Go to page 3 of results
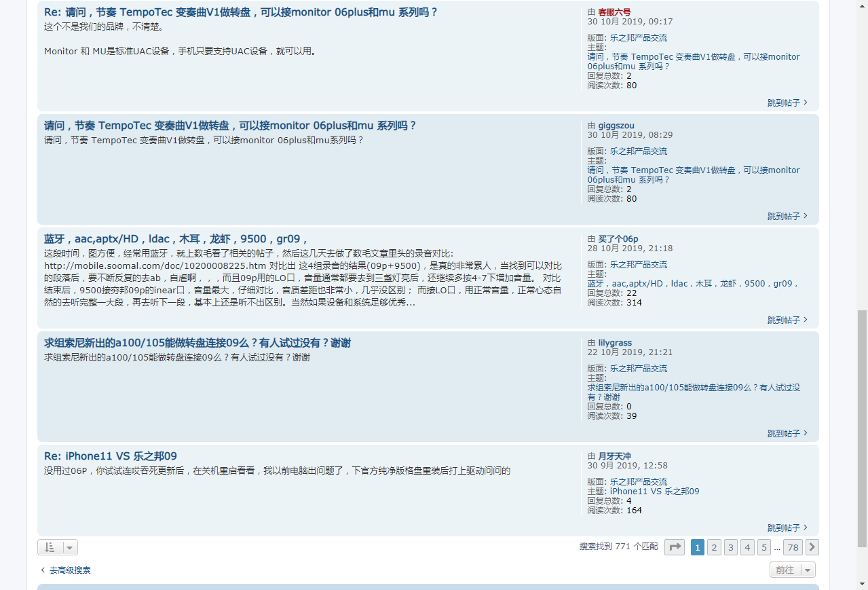The height and width of the screenshot is (590, 868). click(730, 547)
